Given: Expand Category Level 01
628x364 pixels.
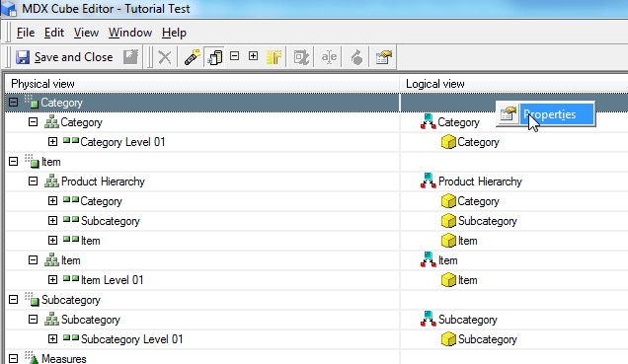Looking at the screenshot, I should 52,142.
